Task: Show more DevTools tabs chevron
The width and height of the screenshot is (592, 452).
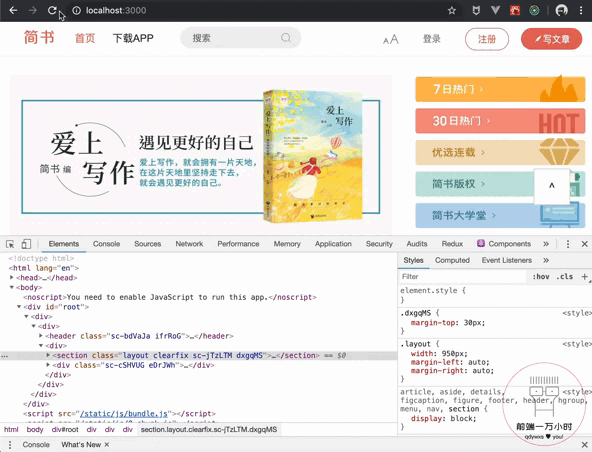Action: [x=546, y=244]
